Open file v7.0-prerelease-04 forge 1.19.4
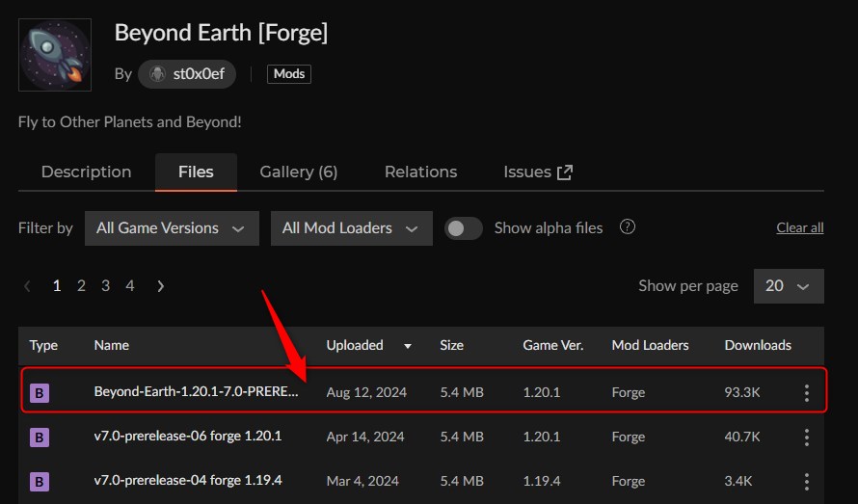The width and height of the screenshot is (858, 504). (x=188, y=481)
